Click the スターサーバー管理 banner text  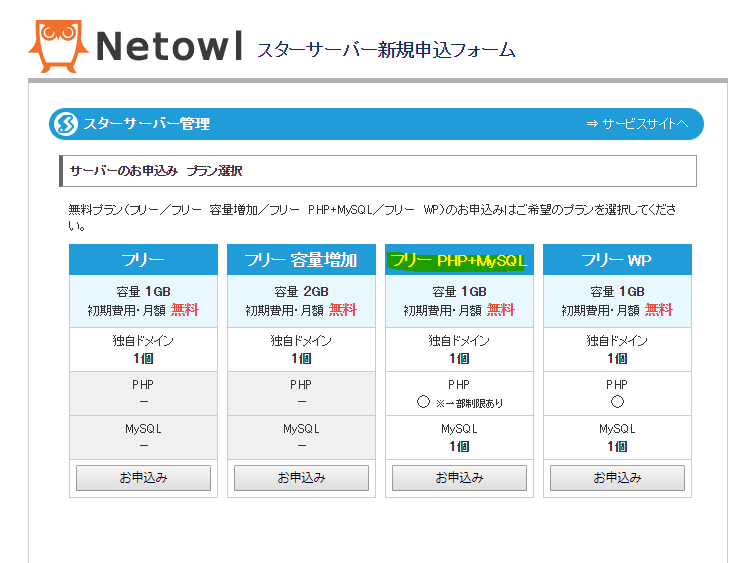(147, 124)
